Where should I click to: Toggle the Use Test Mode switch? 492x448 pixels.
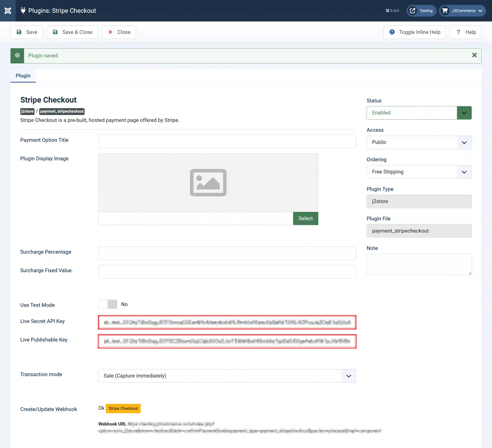(108, 304)
